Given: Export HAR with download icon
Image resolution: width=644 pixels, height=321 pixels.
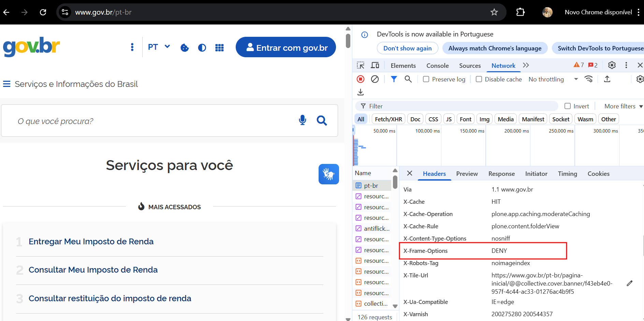Looking at the screenshot, I should click(x=361, y=92).
